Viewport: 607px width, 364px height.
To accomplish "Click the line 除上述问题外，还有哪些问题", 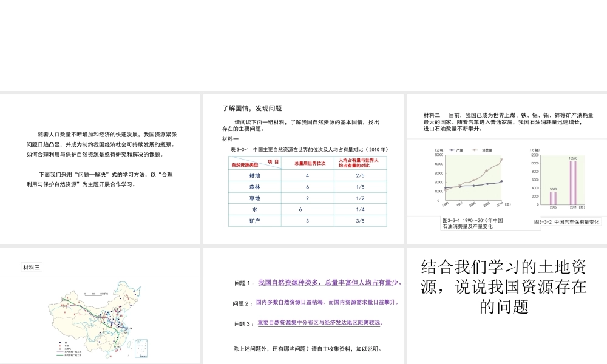I will (x=308, y=349).
